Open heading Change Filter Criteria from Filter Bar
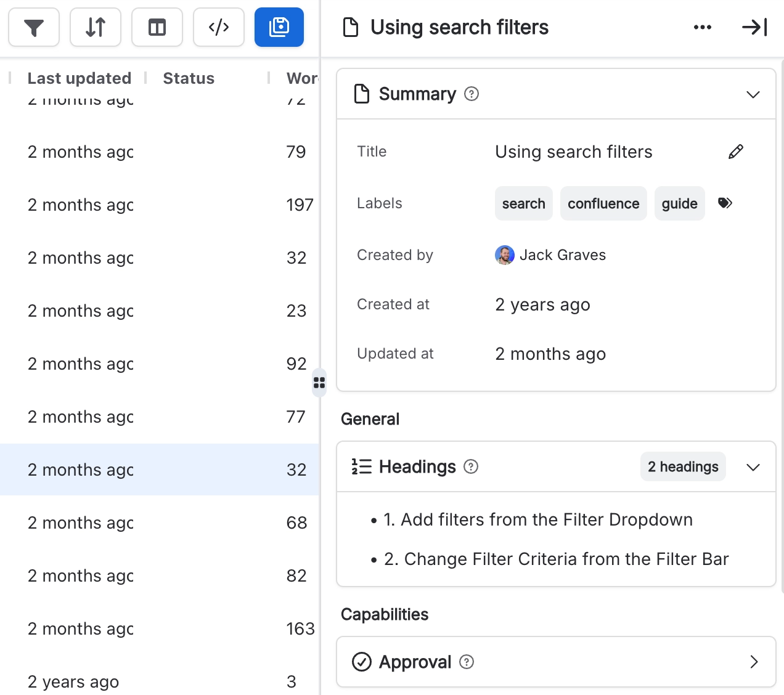The height and width of the screenshot is (695, 784). 557,559
